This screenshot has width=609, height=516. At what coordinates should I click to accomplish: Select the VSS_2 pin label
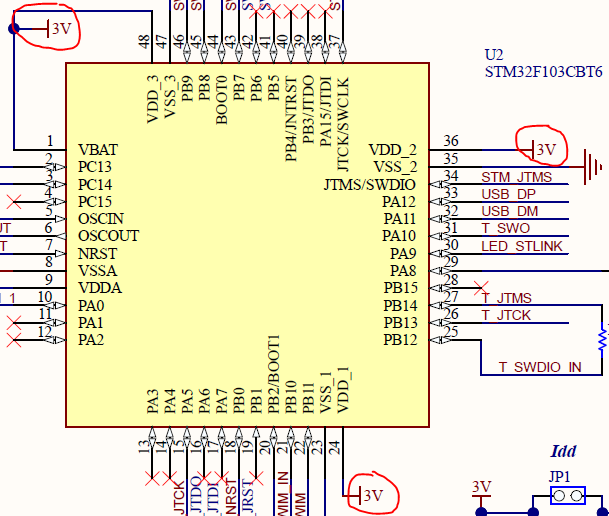tap(395, 167)
